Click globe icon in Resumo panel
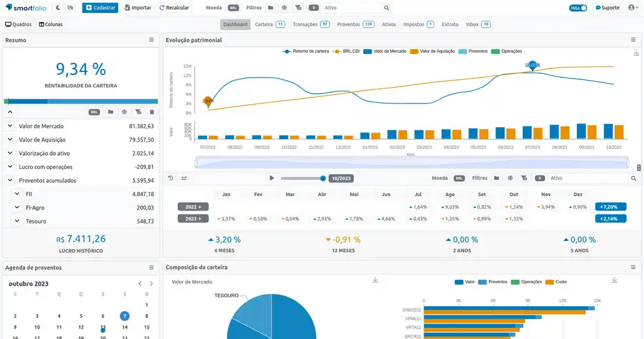Screen dimensions: 644x339 pos(124,111)
